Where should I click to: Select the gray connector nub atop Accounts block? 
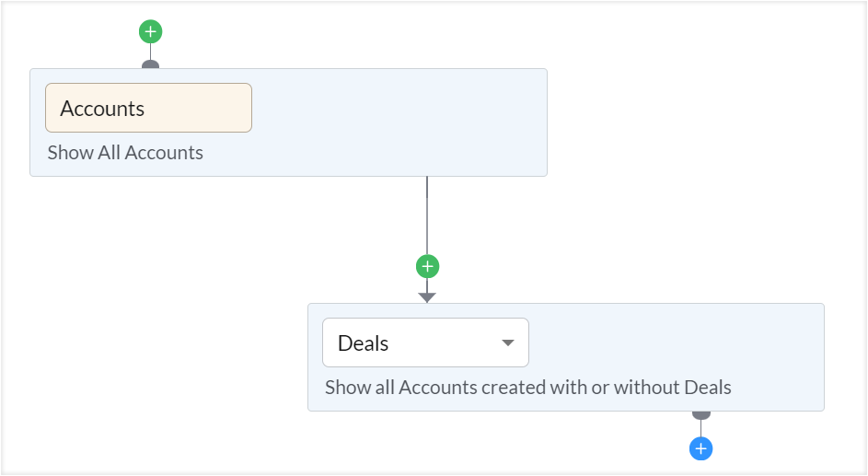click(150, 64)
